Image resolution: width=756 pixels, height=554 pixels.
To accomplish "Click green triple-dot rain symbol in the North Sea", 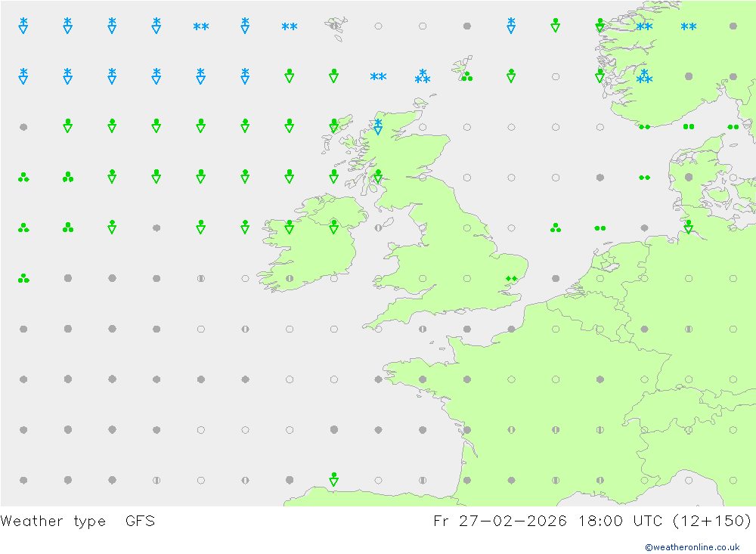I will 556,227.
